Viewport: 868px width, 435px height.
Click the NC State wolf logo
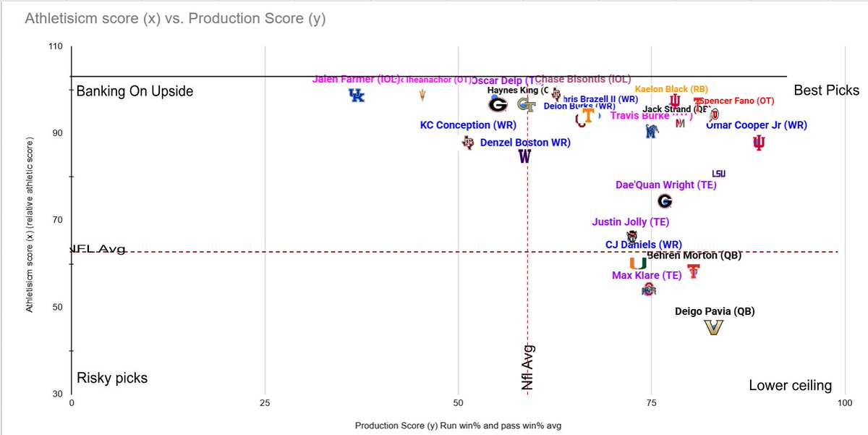click(x=632, y=236)
